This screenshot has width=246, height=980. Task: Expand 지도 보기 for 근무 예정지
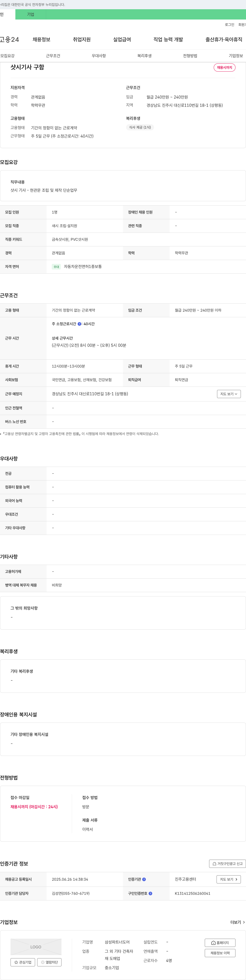pos(229,394)
